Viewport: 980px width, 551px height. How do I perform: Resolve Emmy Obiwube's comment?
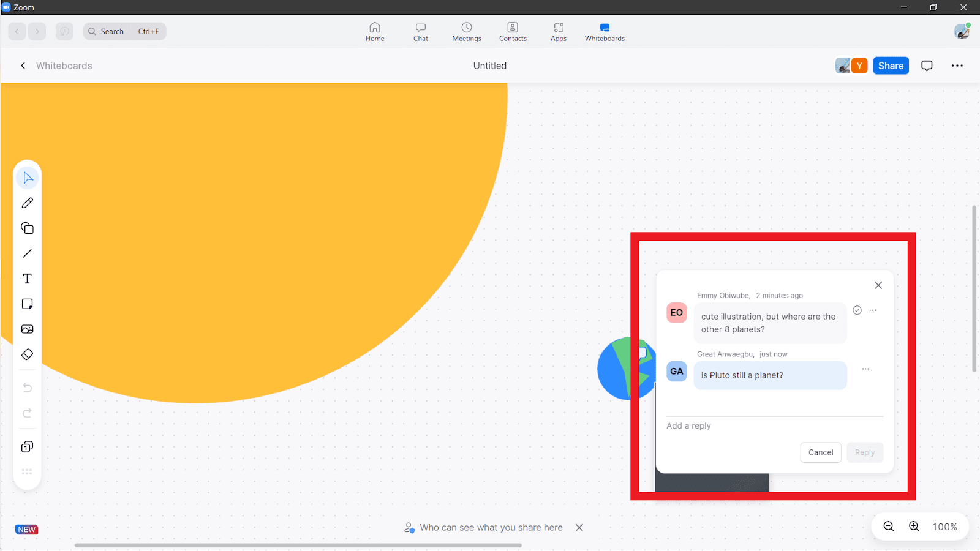pyautogui.click(x=857, y=310)
